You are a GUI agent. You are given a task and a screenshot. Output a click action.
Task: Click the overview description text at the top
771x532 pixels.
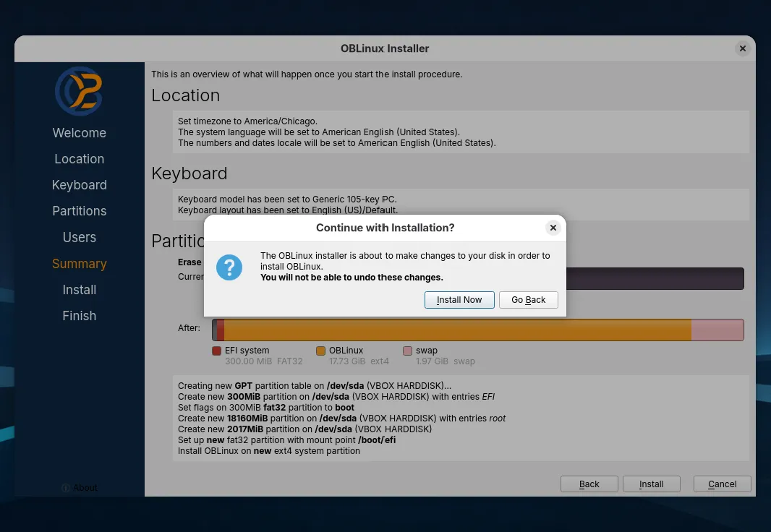pyautogui.click(x=307, y=74)
